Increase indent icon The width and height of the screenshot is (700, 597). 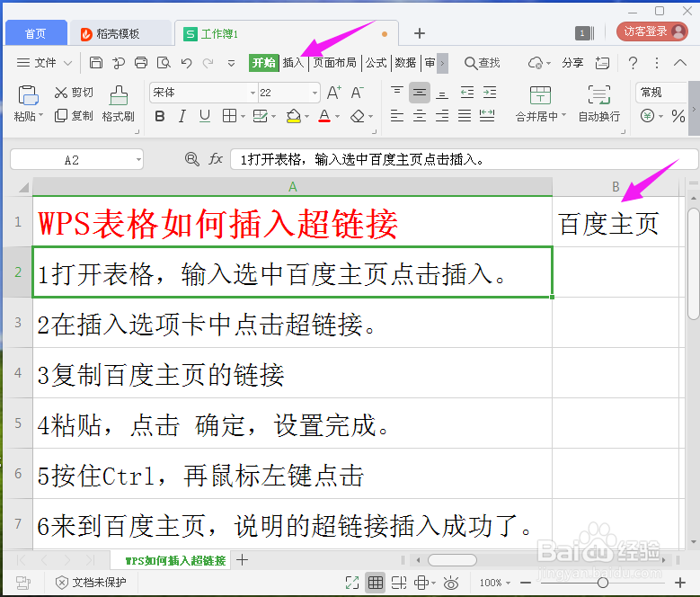[x=490, y=93]
